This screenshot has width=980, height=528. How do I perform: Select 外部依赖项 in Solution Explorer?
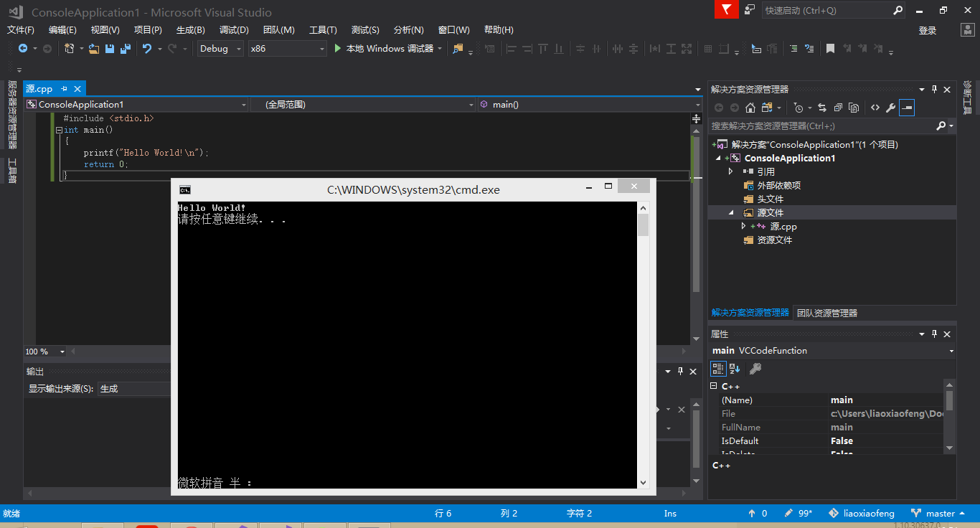pyautogui.click(x=779, y=185)
